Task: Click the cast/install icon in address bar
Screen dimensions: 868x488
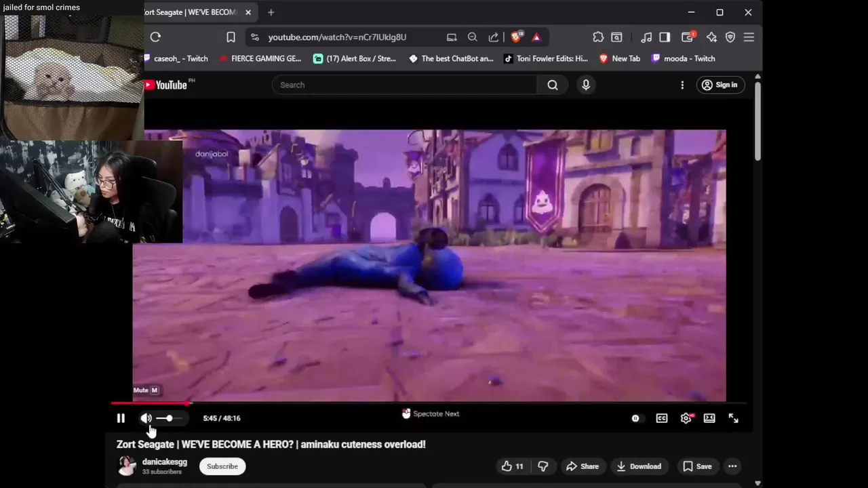Action: [452, 37]
